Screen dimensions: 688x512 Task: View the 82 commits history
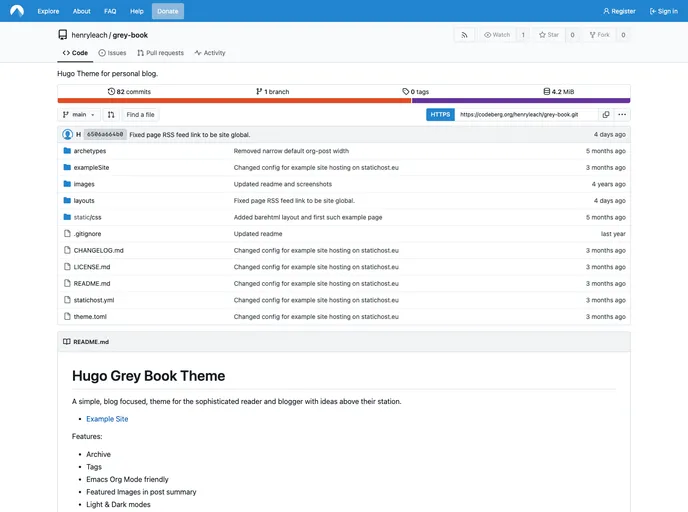click(129, 91)
